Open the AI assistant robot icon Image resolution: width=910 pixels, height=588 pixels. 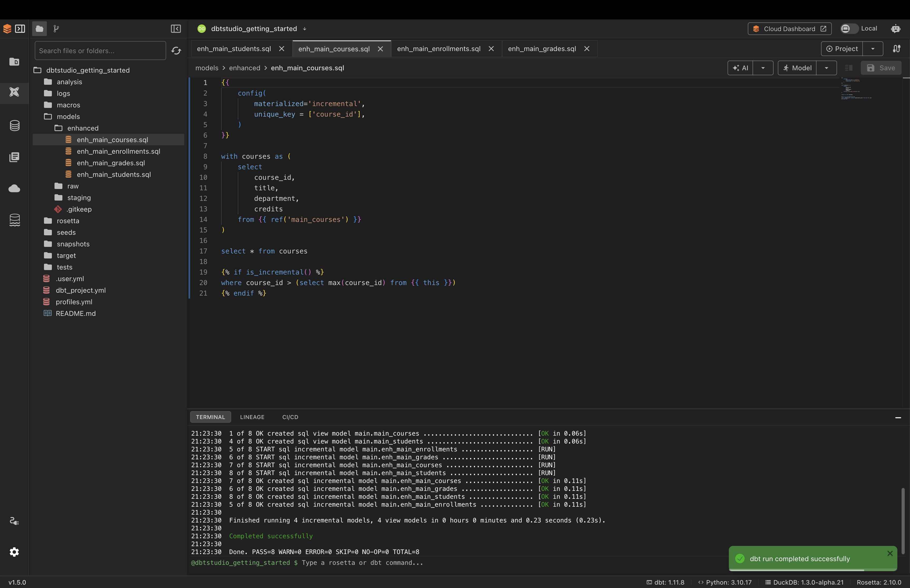(896, 29)
